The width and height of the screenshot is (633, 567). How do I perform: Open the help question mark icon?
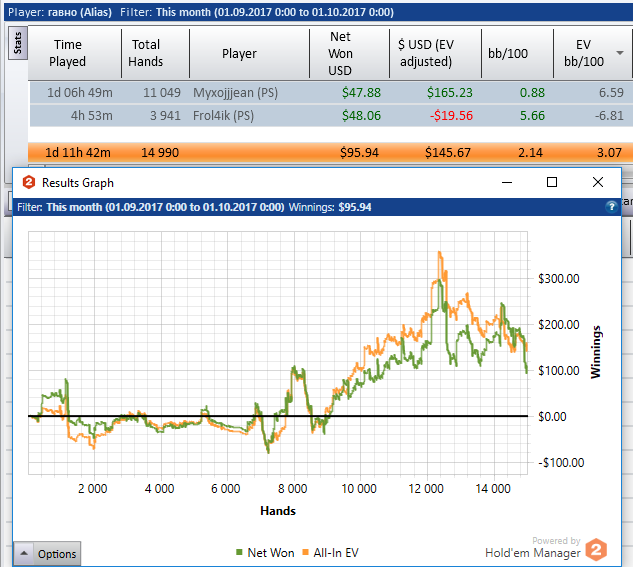click(611, 207)
